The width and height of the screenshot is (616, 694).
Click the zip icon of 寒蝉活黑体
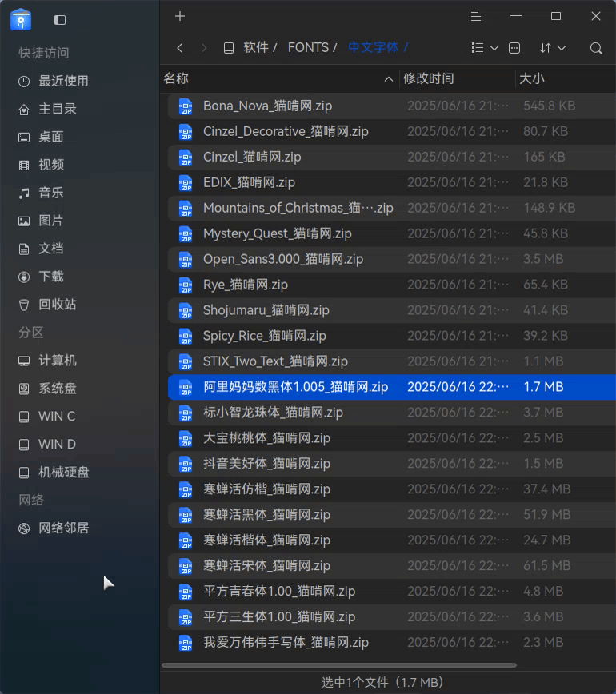[186, 515]
